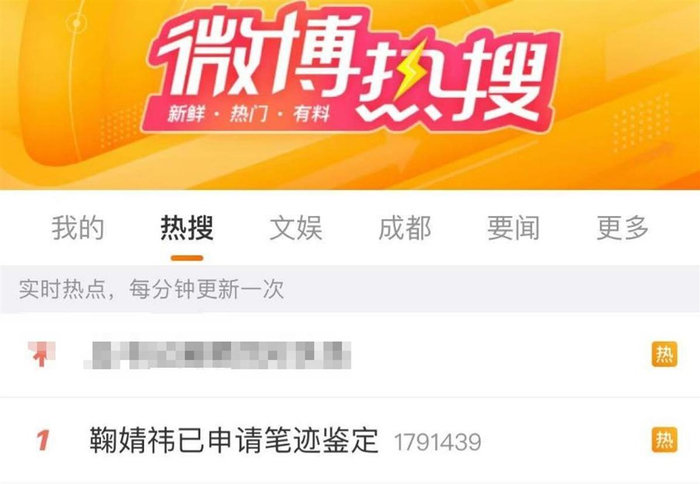
Task: Open topic 鞠婧祎已申请笔迹鉴定
Action: 234,440
